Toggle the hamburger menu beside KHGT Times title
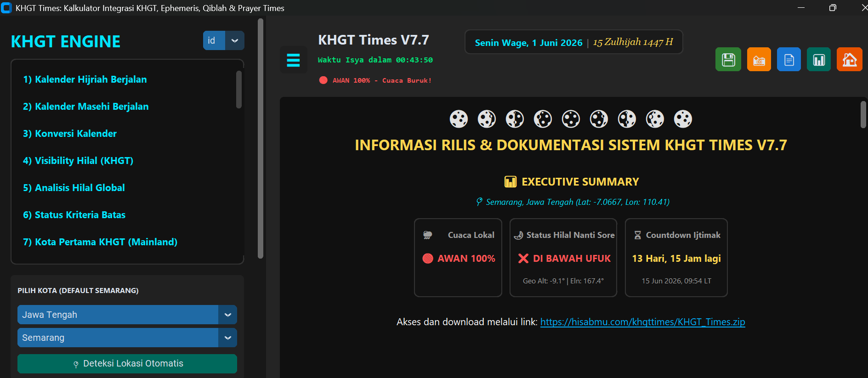This screenshot has height=378, width=868. (293, 60)
